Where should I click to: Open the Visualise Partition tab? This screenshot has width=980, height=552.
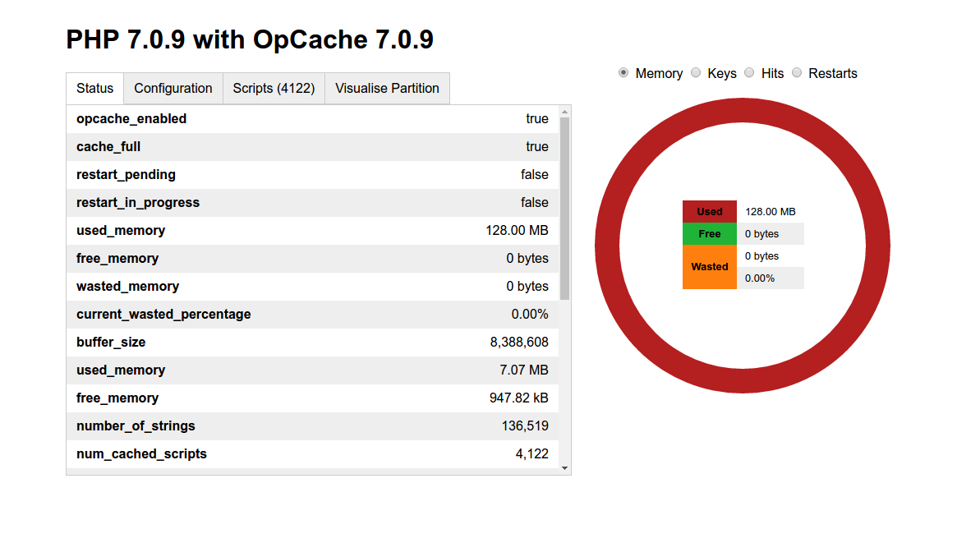click(x=387, y=89)
